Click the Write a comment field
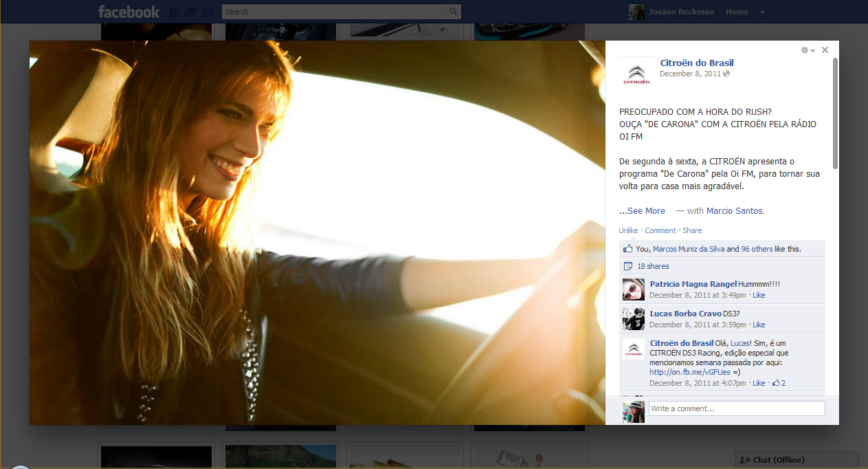The height and width of the screenshot is (469, 868). 737,408
